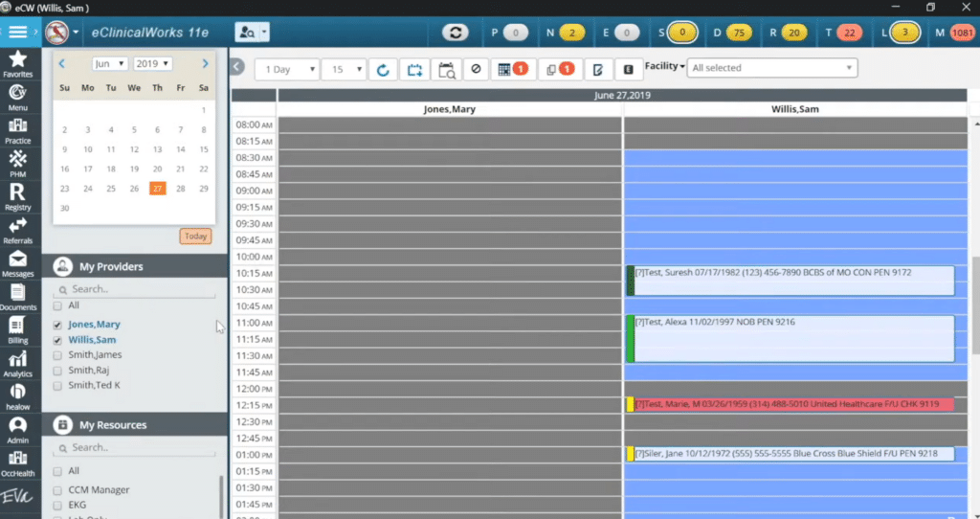
Task: Check the All resources checkbox
Action: 57,471
